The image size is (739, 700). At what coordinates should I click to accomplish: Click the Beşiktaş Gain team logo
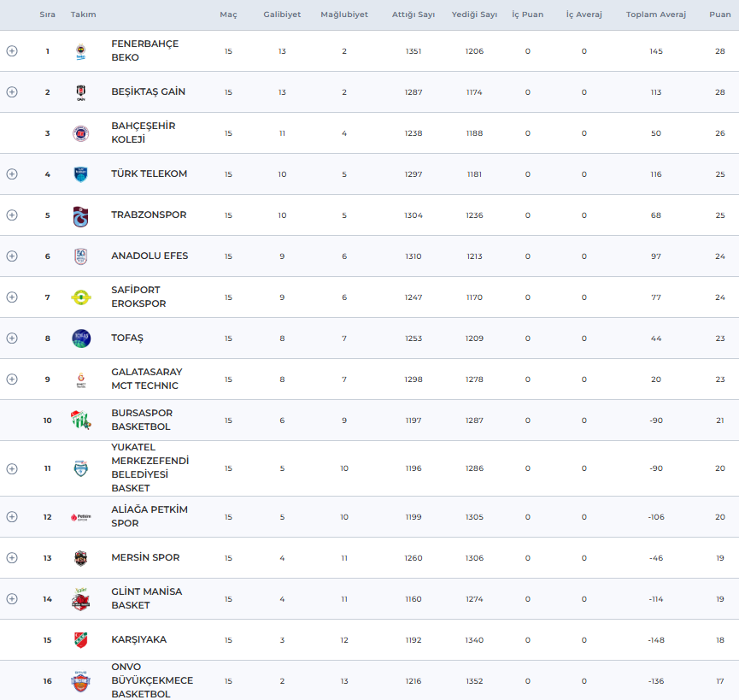pyautogui.click(x=80, y=92)
